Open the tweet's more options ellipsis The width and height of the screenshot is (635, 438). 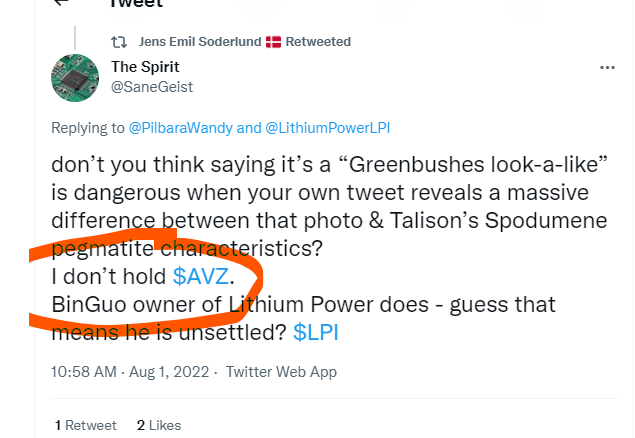[607, 68]
